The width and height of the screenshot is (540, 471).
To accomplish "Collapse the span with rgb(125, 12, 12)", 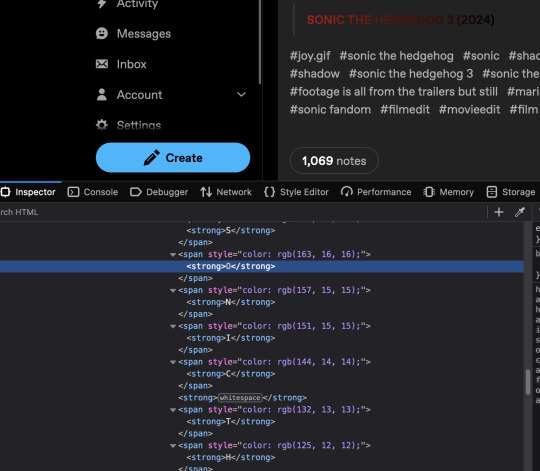I will pos(173,446).
